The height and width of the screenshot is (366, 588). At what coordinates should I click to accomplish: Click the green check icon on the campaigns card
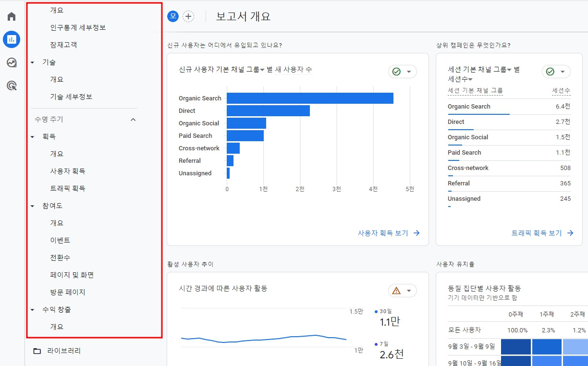[551, 71]
